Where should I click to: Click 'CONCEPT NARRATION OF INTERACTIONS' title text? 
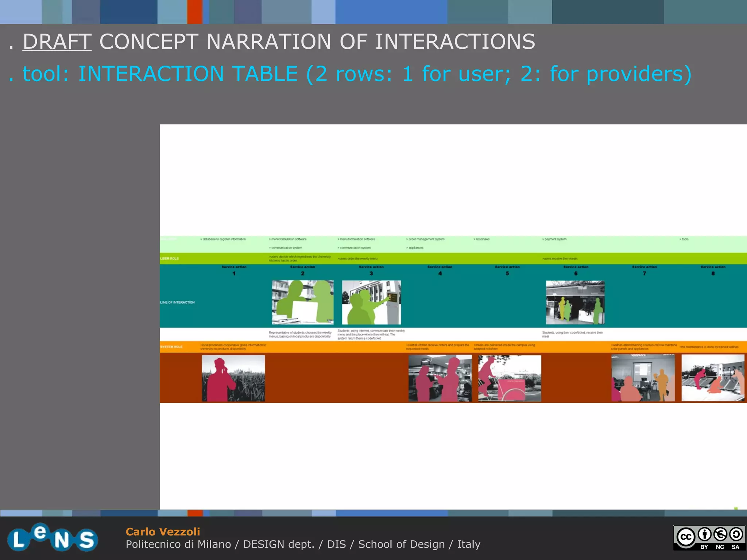(317, 41)
